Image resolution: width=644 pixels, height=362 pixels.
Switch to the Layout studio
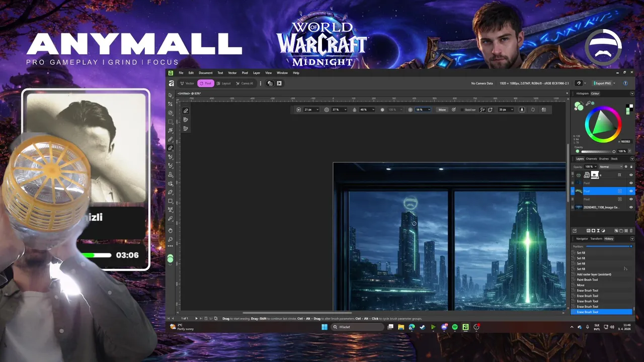click(x=224, y=83)
